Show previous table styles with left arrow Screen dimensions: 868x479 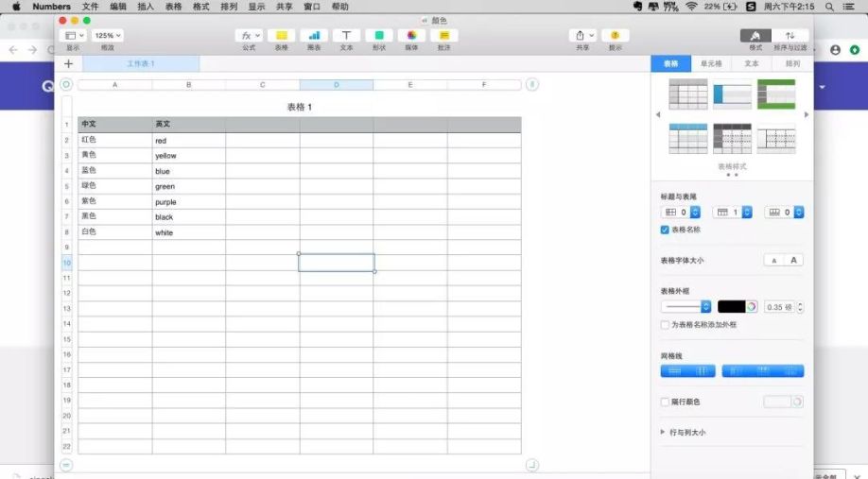(658, 115)
